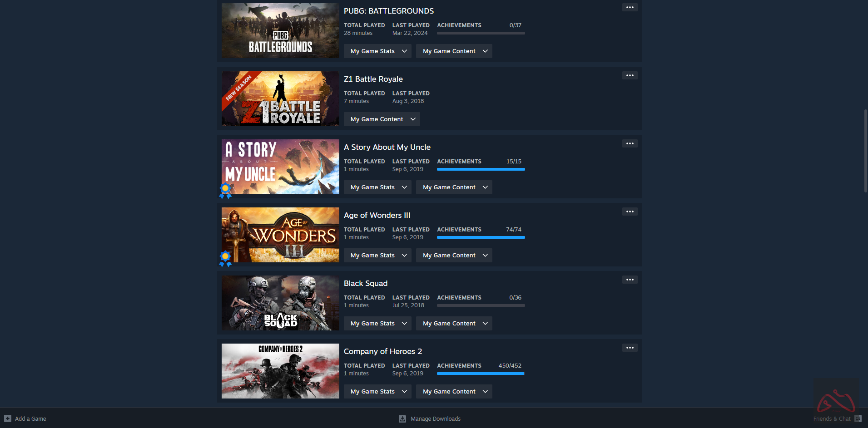Click the Manage Downloads icon
This screenshot has height=428, width=868.
click(x=402, y=418)
